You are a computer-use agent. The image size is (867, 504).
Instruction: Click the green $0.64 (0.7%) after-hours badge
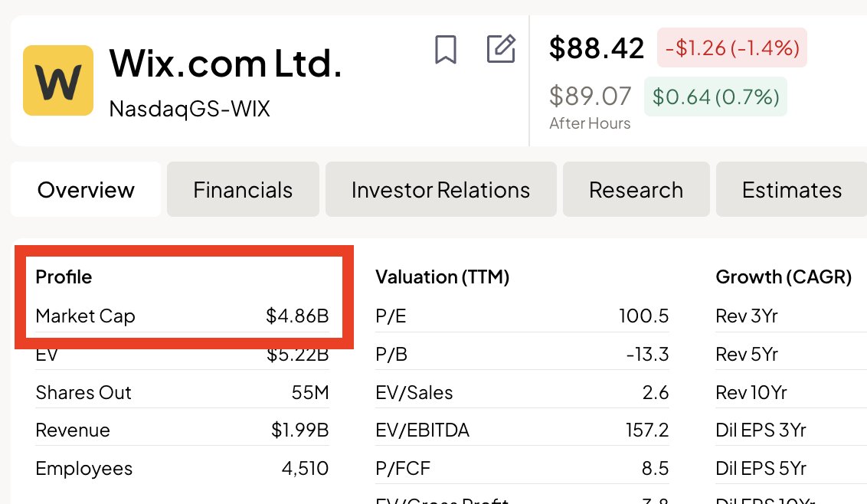pos(715,97)
